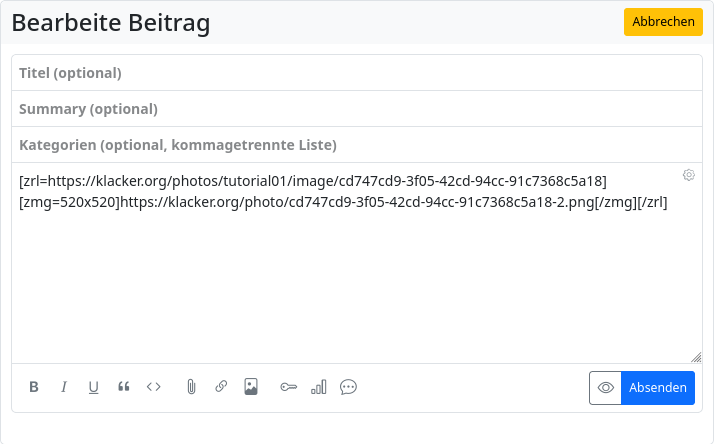Image resolution: width=714 pixels, height=444 pixels.
Task: Click the key encryption icon
Action: point(288,387)
